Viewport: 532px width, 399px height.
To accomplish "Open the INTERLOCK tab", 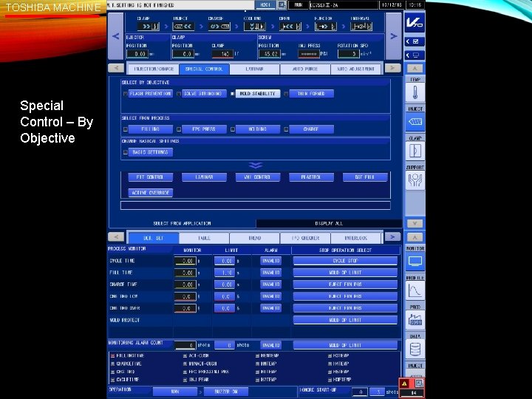I will click(x=355, y=238).
